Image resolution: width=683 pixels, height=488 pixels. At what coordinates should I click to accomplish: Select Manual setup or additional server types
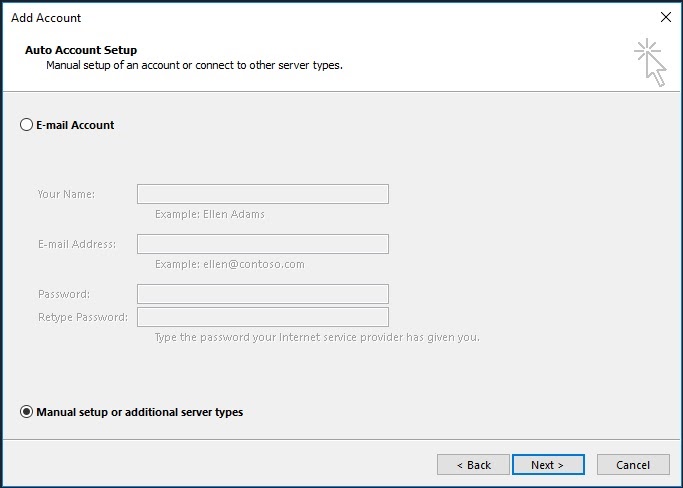pos(26,412)
